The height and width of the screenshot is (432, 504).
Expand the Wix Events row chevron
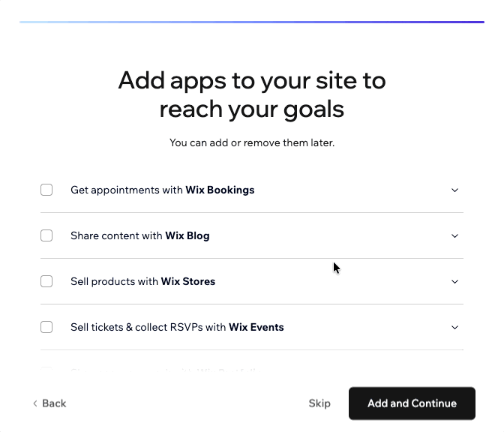point(454,327)
